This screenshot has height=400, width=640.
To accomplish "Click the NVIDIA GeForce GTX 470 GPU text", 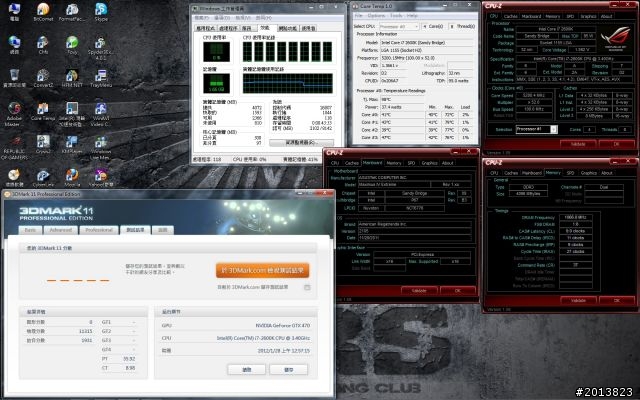I will (282, 326).
